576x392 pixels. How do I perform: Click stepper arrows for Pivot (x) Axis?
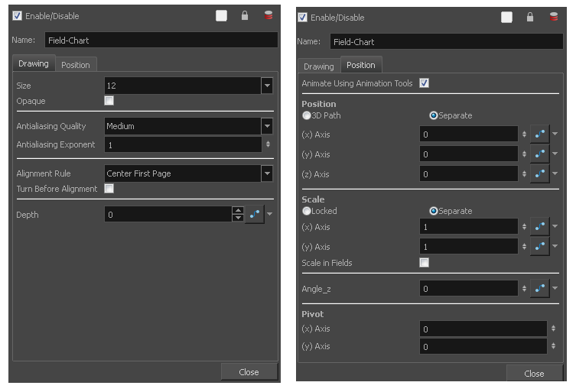tap(553, 329)
